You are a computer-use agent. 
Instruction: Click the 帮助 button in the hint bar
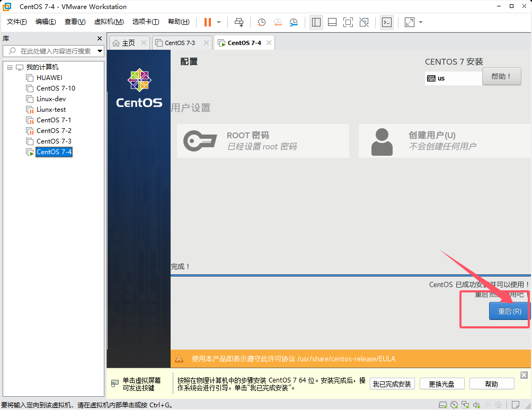point(491,384)
